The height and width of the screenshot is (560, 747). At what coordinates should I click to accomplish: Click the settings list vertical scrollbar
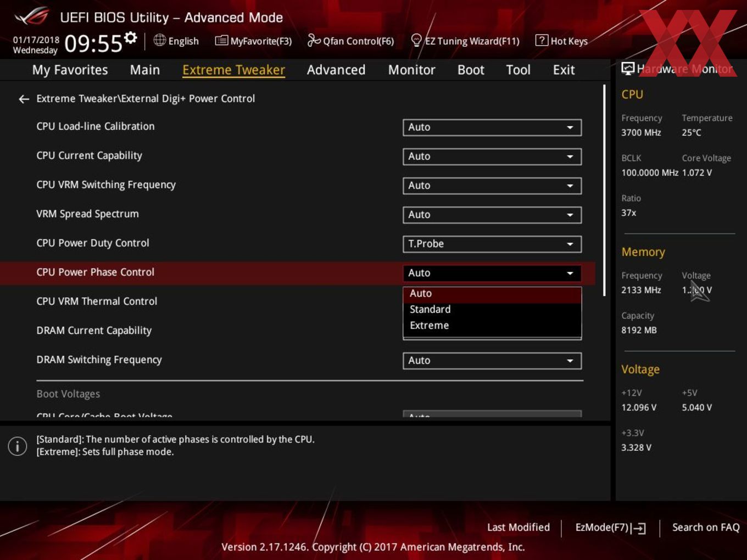(x=604, y=190)
